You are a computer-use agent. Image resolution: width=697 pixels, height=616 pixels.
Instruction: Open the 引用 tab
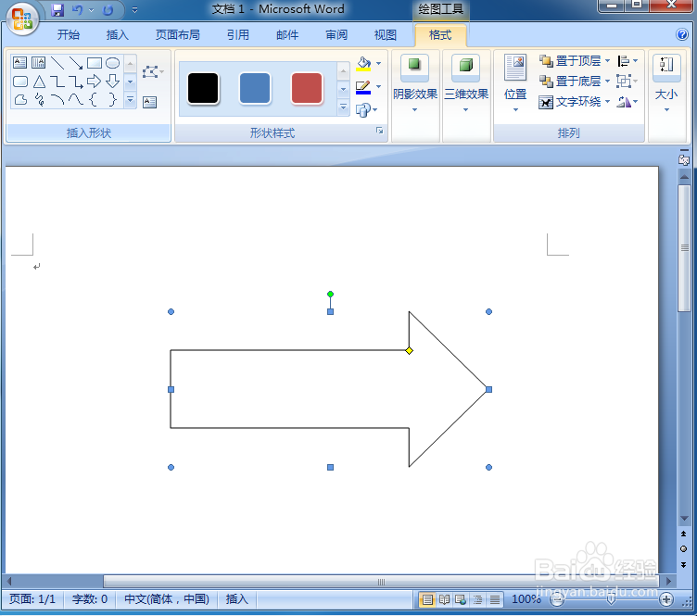(238, 35)
